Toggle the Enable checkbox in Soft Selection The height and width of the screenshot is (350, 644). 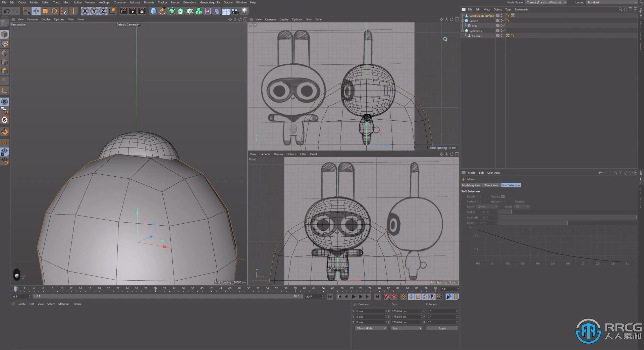tap(479, 196)
